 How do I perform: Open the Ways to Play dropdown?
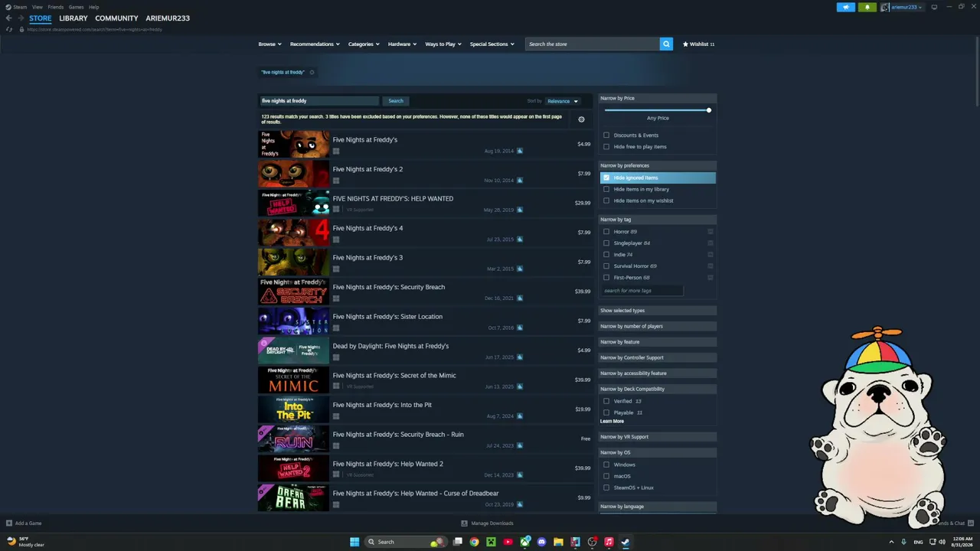point(443,44)
